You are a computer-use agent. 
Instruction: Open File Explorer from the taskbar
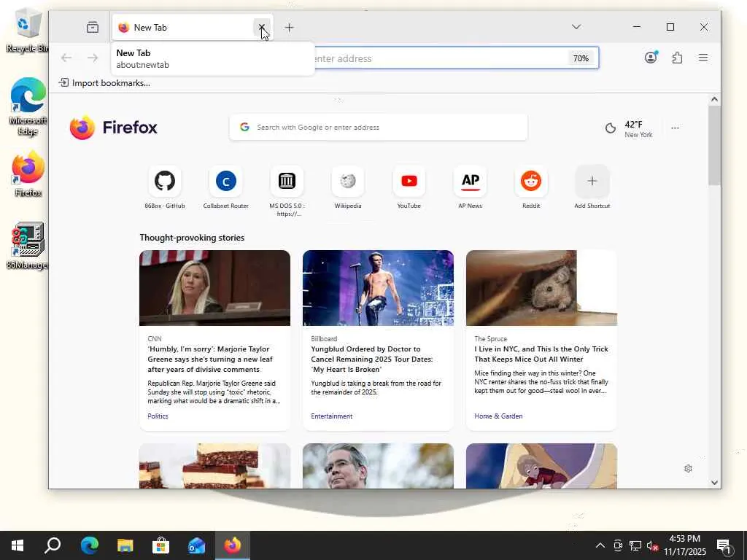click(125, 545)
